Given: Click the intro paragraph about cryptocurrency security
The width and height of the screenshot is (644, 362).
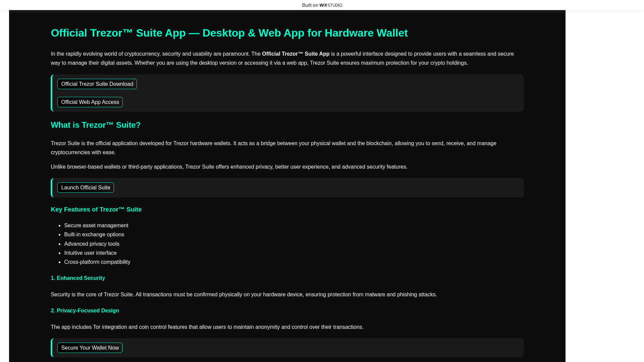Looking at the screenshot, I should [282, 58].
